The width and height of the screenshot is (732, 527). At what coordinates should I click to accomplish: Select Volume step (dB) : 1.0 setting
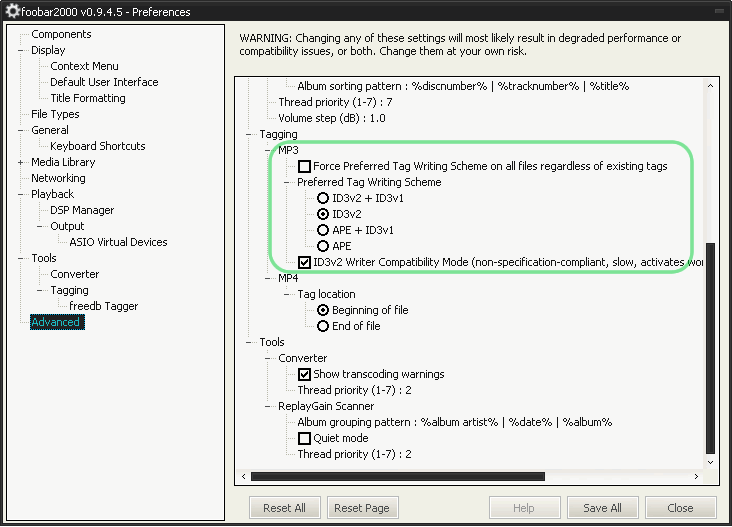pos(332,118)
